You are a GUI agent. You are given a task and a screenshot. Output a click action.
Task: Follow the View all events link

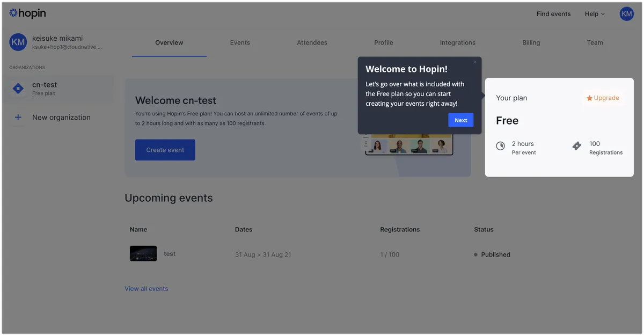(147, 289)
